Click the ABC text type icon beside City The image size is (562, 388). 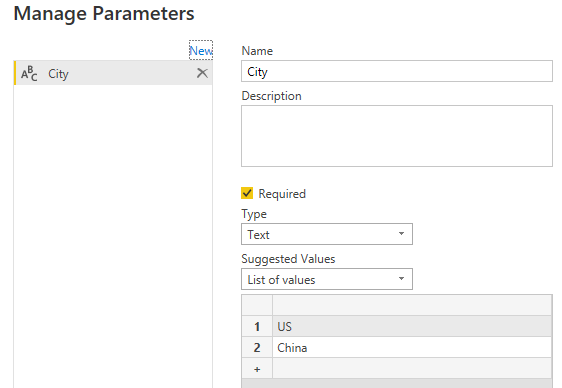tap(29, 73)
